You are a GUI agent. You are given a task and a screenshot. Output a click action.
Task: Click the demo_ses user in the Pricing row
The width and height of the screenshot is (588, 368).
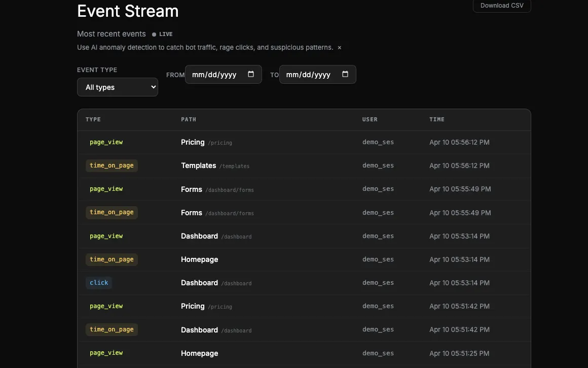pyautogui.click(x=378, y=142)
